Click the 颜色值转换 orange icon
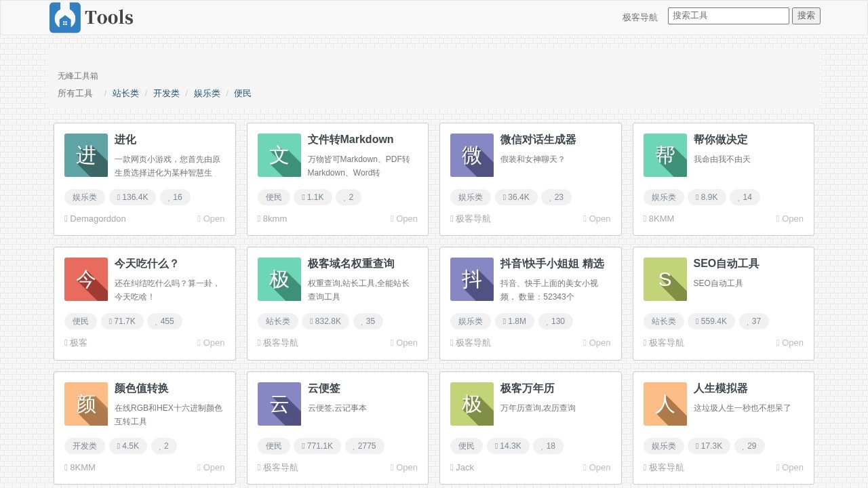Screen dimensions: 868x488 (x=85, y=404)
